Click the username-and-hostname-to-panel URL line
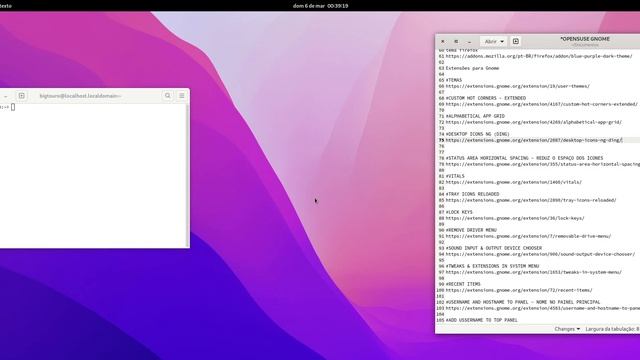This screenshot has width=640, height=360. point(543,308)
